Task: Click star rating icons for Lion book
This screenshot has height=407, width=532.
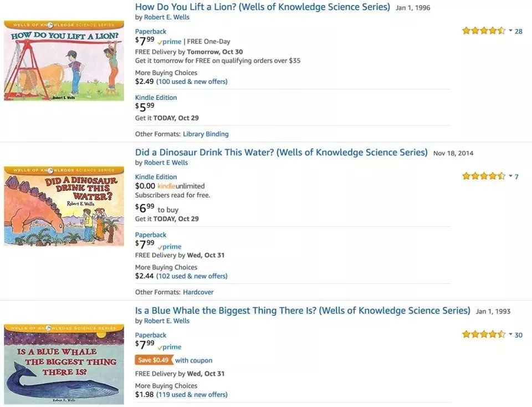Action: [x=484, y=31]
